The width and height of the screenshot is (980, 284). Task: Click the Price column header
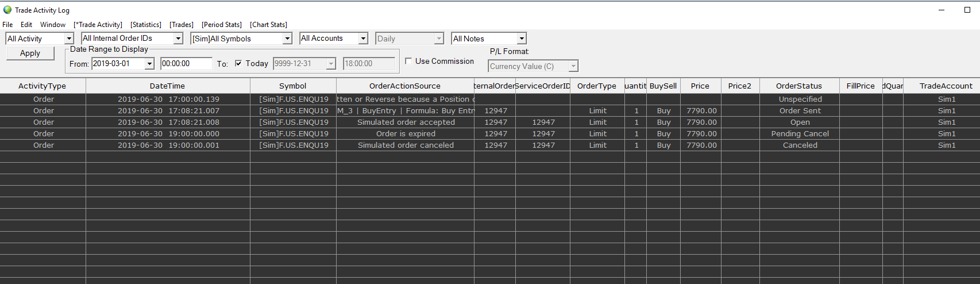pyautogui.click(x=700, y=86)
